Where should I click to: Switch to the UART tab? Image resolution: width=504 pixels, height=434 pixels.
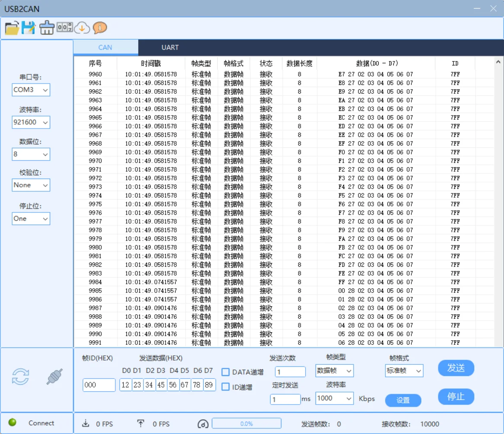(170, 48)
